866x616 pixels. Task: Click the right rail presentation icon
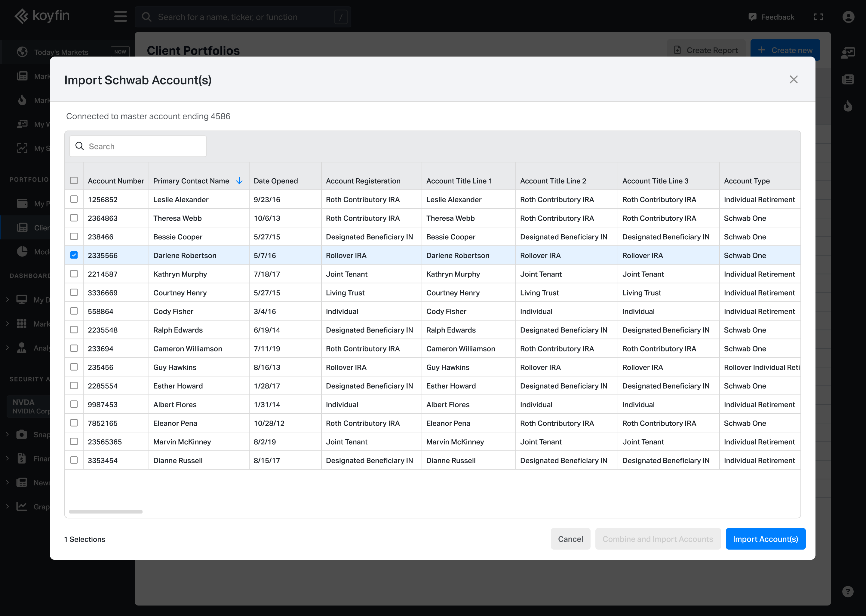click(848, 53)
